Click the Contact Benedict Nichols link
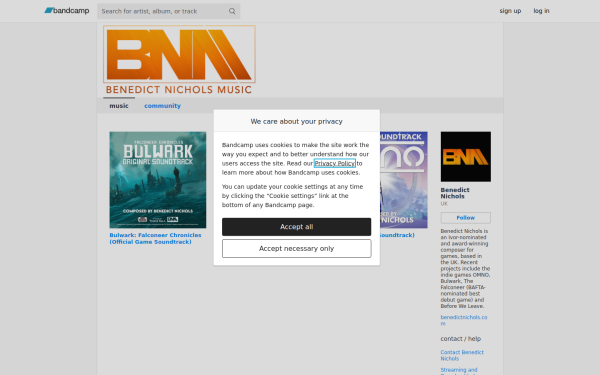Viewport: 600px width, 375px height. click(x=462, y=355)
